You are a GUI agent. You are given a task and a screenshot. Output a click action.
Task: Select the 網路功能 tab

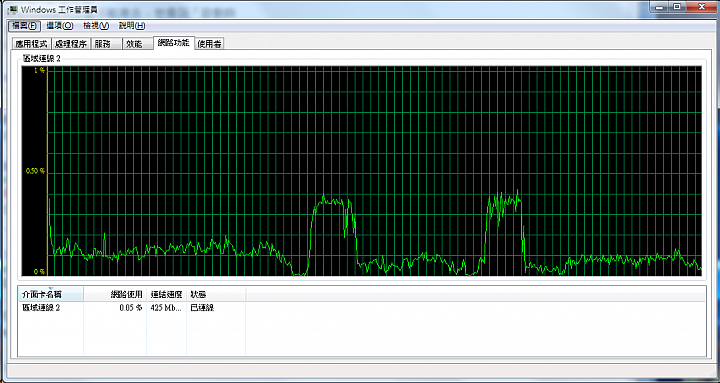(x=173, y=43)
